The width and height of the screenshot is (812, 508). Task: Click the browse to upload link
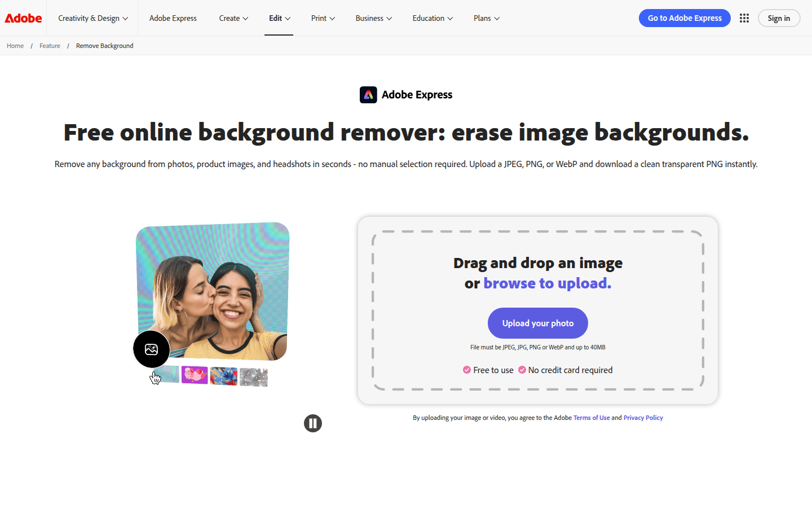[547, 283]
